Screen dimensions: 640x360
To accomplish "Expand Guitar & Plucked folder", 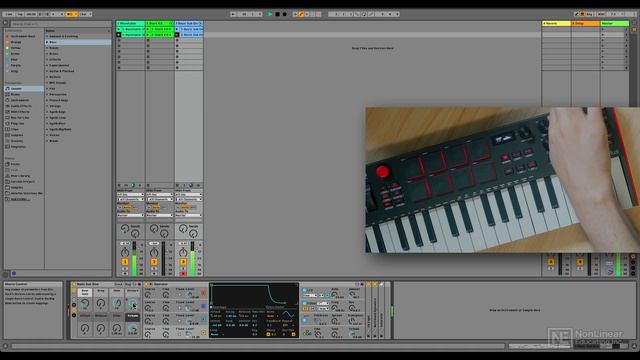I will tap(47, 71).
